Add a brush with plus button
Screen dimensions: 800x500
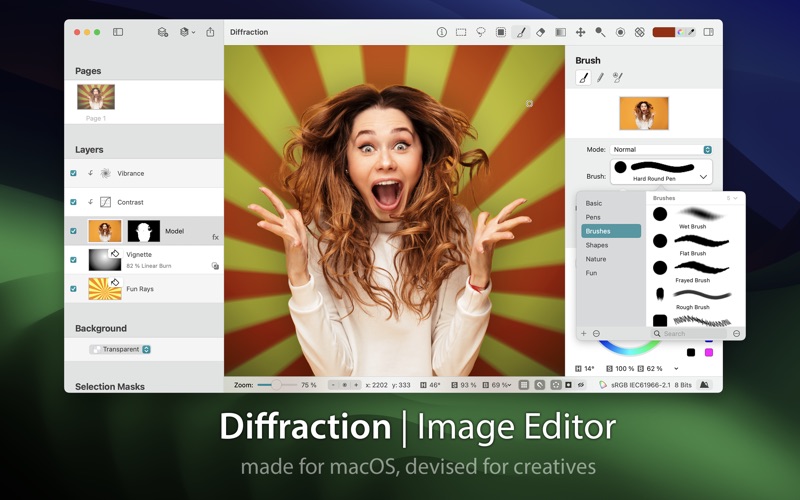coord(584,334)
